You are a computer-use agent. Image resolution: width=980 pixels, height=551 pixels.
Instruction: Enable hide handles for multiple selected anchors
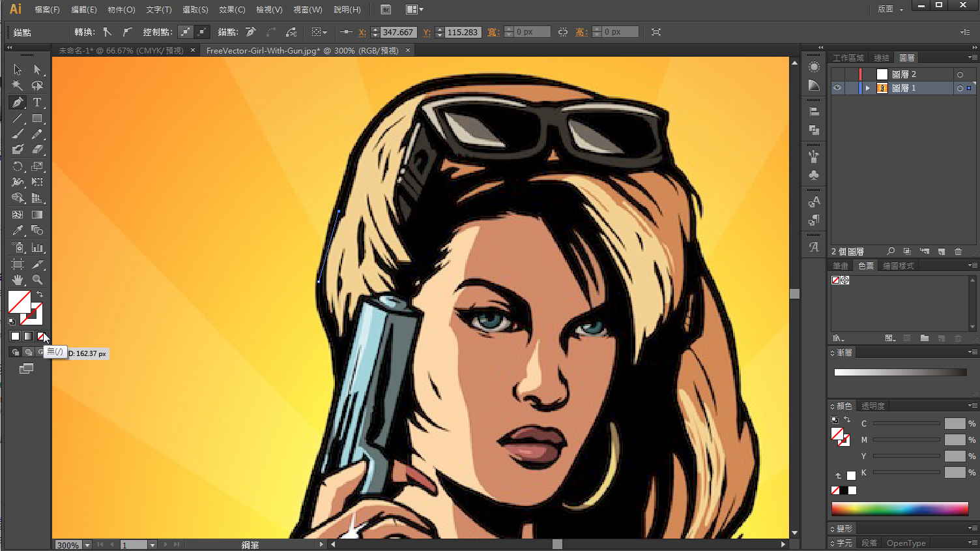click(x=202, y=32)
